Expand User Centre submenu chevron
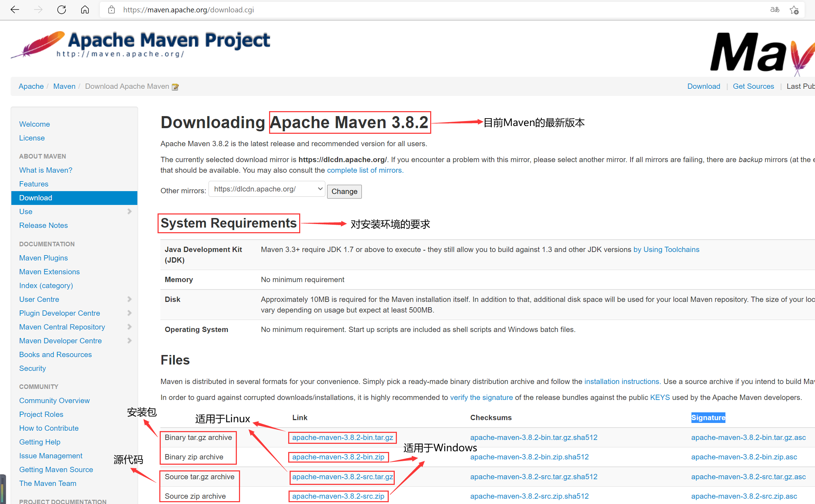 (x=129, y=299)
